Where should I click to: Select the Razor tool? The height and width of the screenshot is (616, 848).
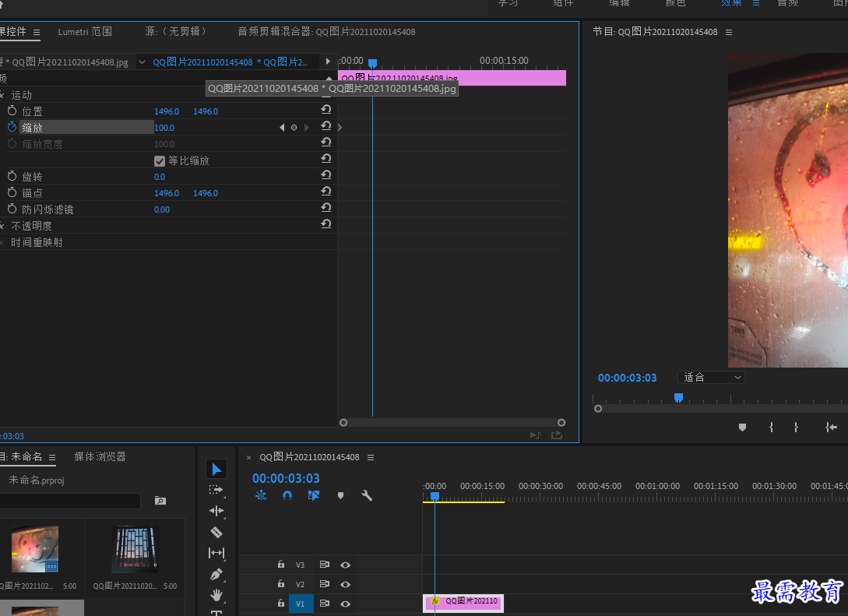pyautogui.click(x=216, y=532)
